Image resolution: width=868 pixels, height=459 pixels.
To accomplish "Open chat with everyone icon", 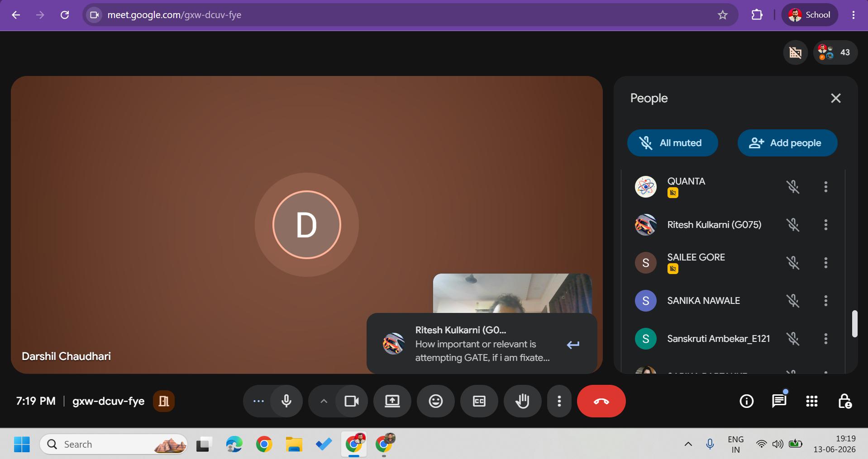I will tap(779, 401).
